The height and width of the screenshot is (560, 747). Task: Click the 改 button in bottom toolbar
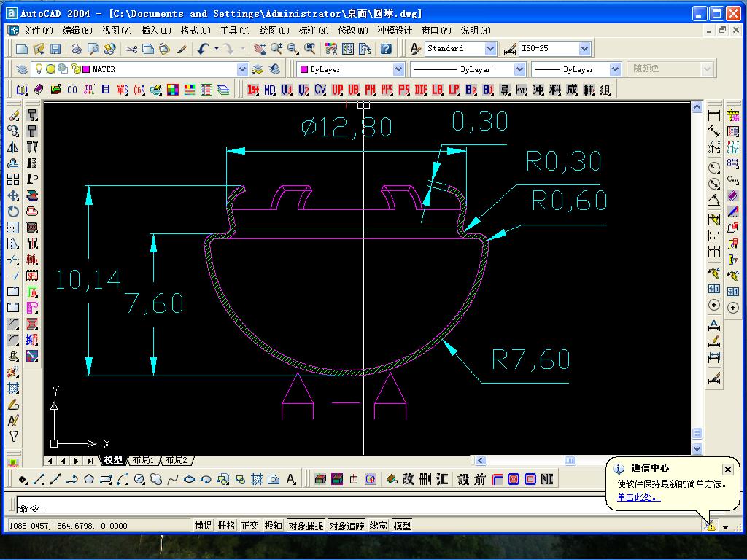tap(408, 479)
